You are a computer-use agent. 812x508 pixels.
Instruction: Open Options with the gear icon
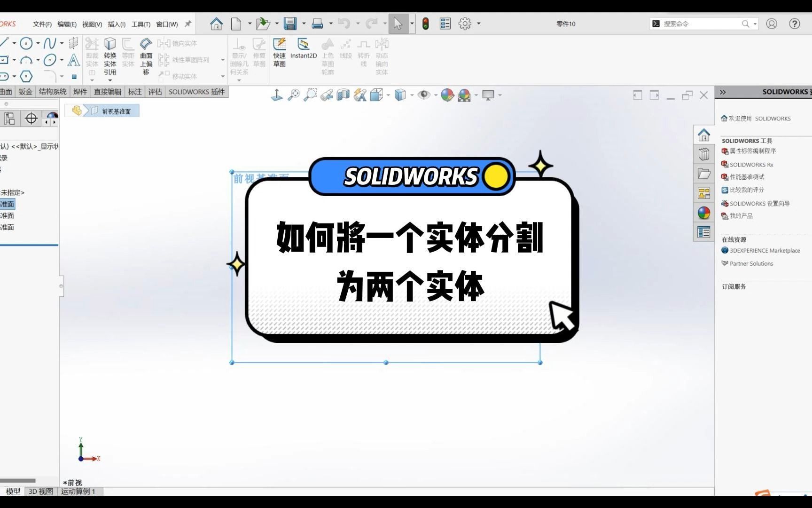465,24
